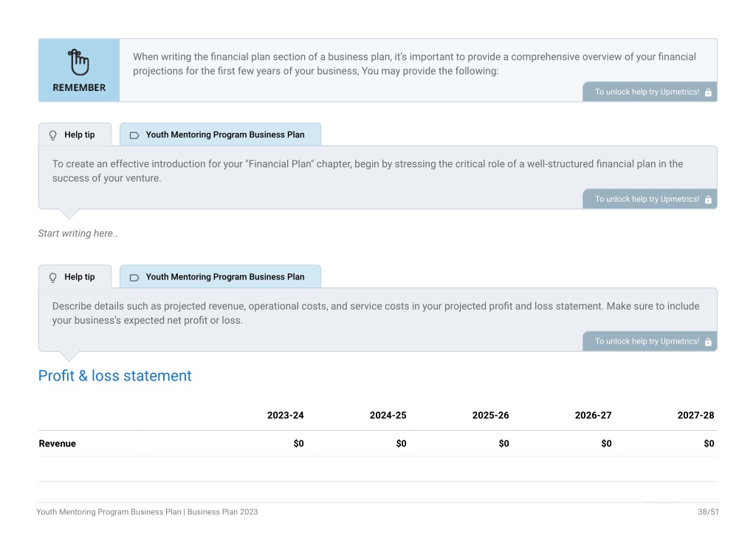Click footer text 'Youth Mentoring Program Business Plan | Business Plan 2023'

tap(147, 512)
